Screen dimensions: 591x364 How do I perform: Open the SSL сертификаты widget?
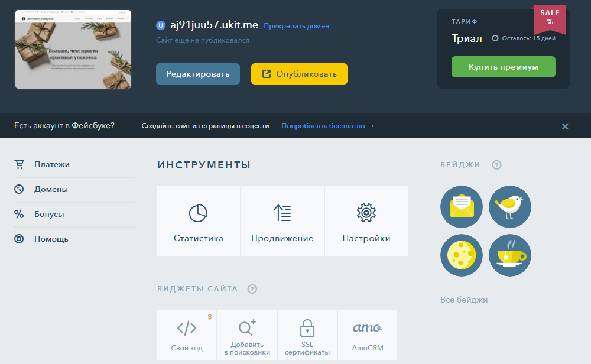coord(307,335)
